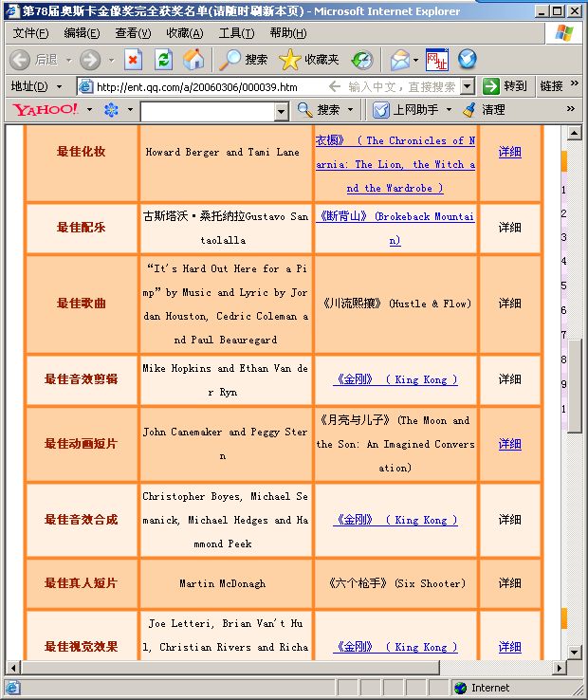Click the Yahoo! logo in toolbar
Screen dimensions: 588x700
(x=46, y=109)
